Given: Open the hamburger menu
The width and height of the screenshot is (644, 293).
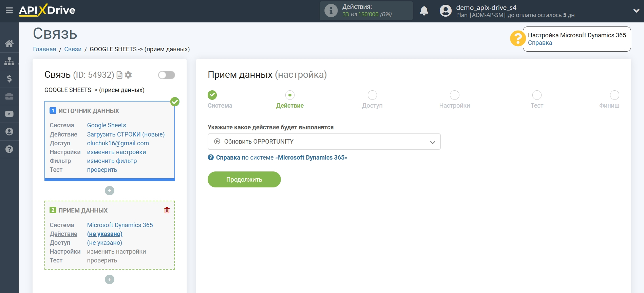Looking at the screenshot, I should point(9,11).
